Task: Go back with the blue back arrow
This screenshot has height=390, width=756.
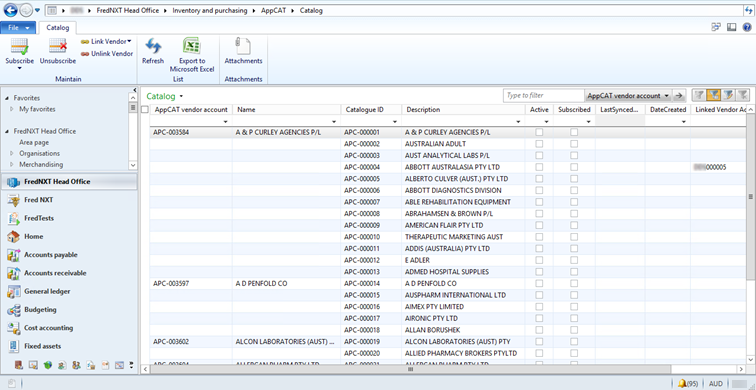Action: point(11,10)
